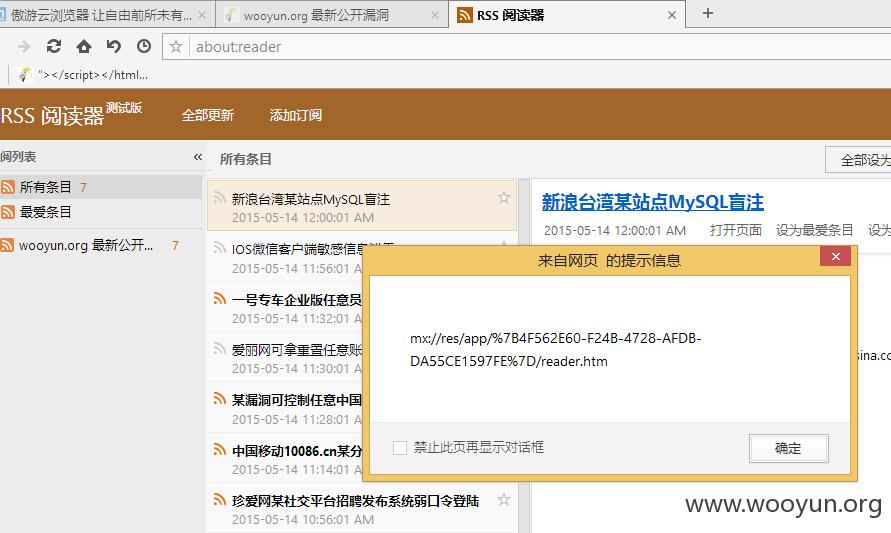This screenshot has width=891, height=533.
Task: Close the 傲游云浏览器 tab
Action: [x=202, y=15]
